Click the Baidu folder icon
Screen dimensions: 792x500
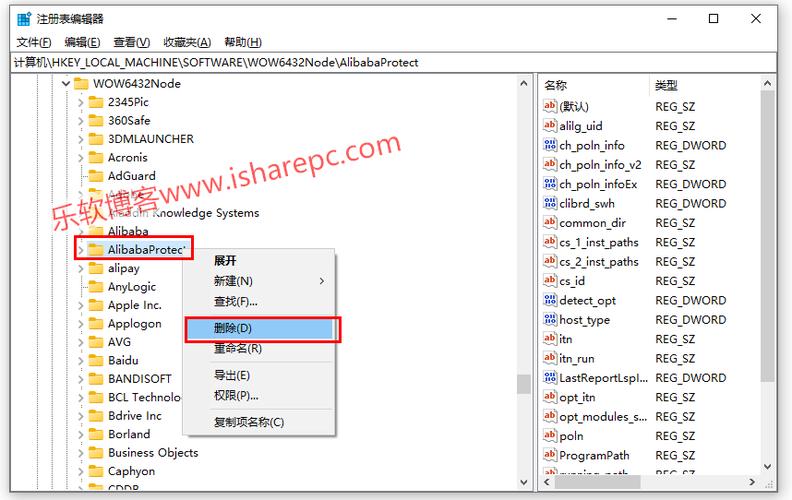[x=95, y=361]
